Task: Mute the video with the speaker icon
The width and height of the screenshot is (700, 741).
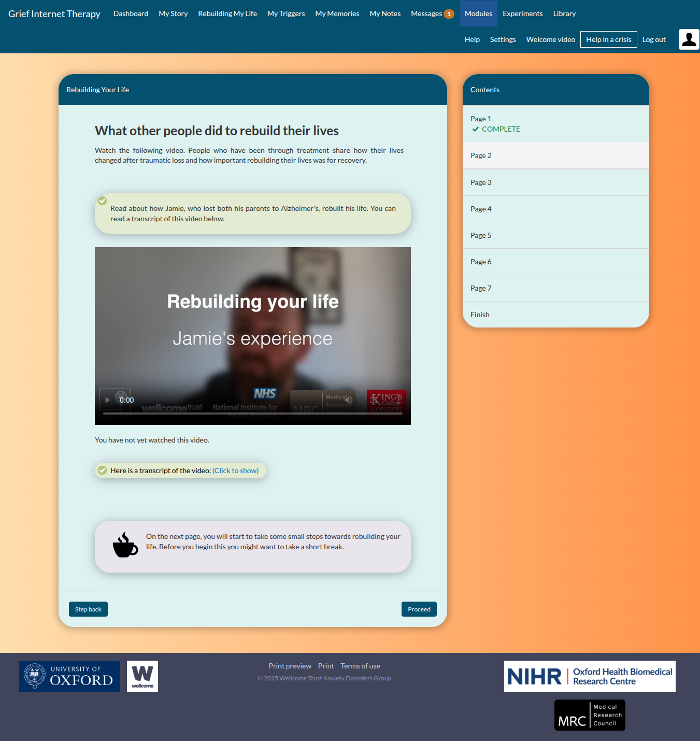Action: 349,400
